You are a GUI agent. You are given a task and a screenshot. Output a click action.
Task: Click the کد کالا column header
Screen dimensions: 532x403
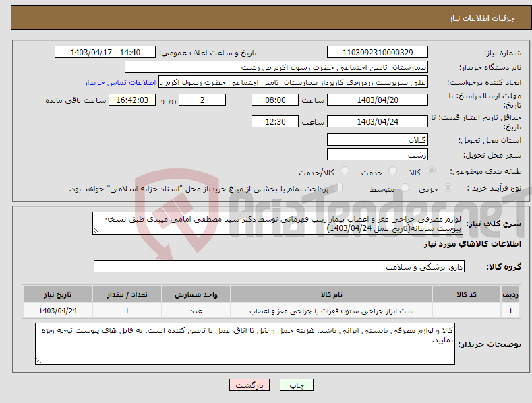pos(466,294)
